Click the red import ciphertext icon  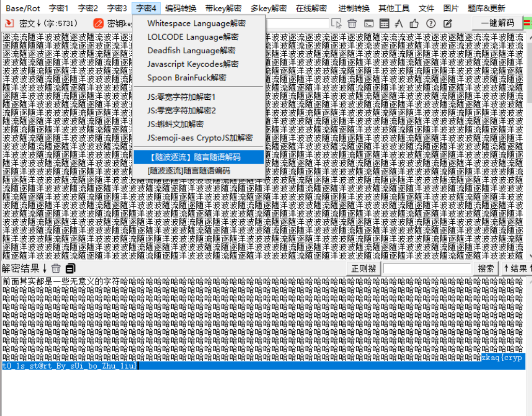coord(9,23)
